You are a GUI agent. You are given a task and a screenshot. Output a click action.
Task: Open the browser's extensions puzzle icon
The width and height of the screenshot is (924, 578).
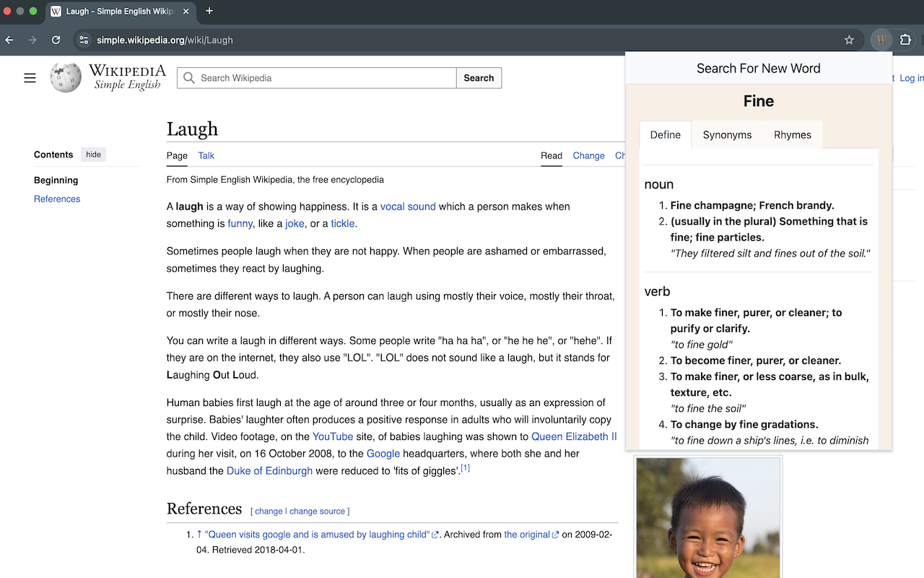(905, 40)
